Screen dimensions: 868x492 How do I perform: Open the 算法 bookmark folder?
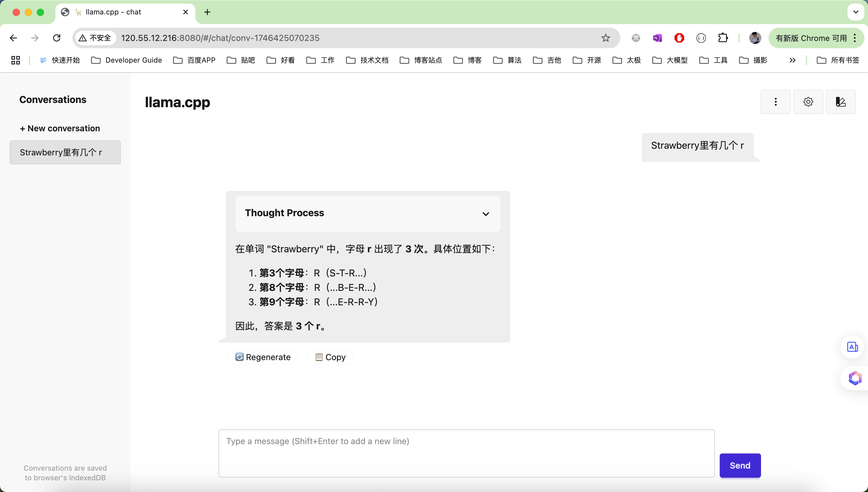coord(507,60)
